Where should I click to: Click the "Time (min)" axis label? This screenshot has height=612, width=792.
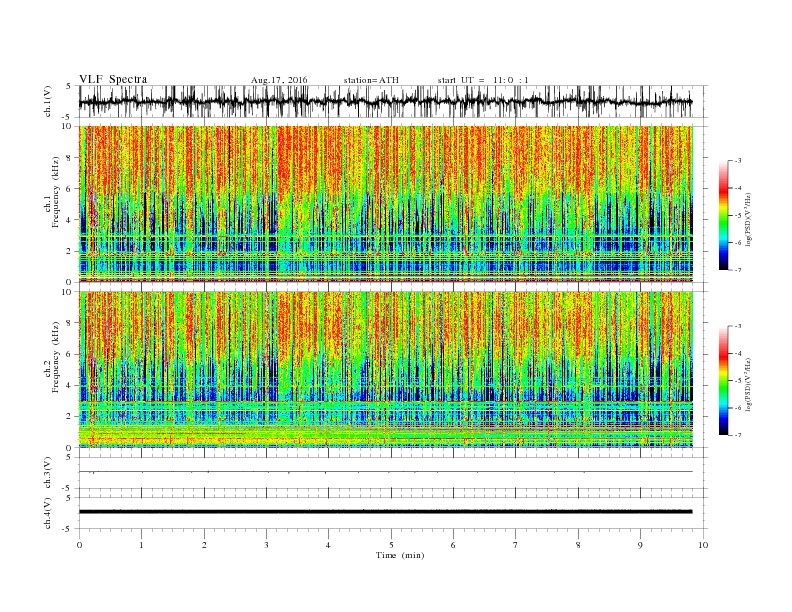(400, 555)
